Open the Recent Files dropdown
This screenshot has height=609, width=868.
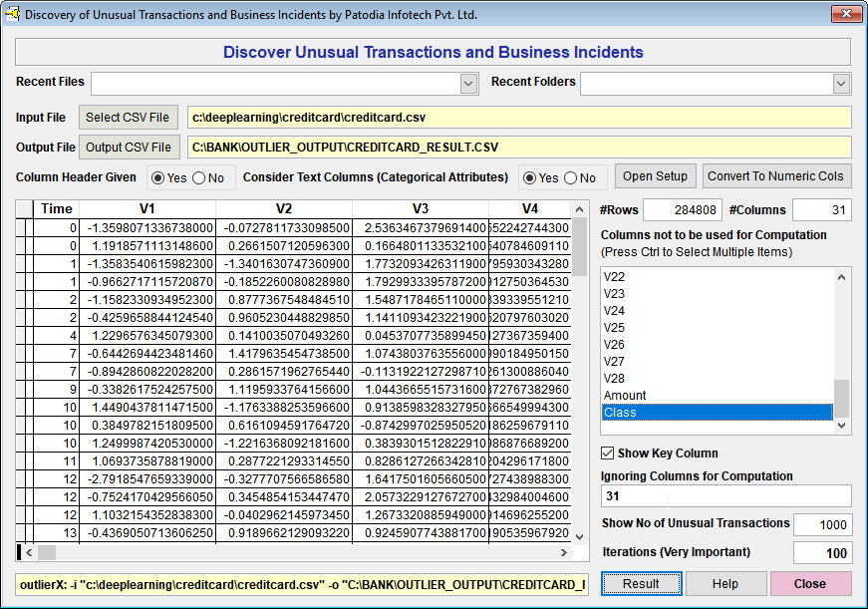468,84
